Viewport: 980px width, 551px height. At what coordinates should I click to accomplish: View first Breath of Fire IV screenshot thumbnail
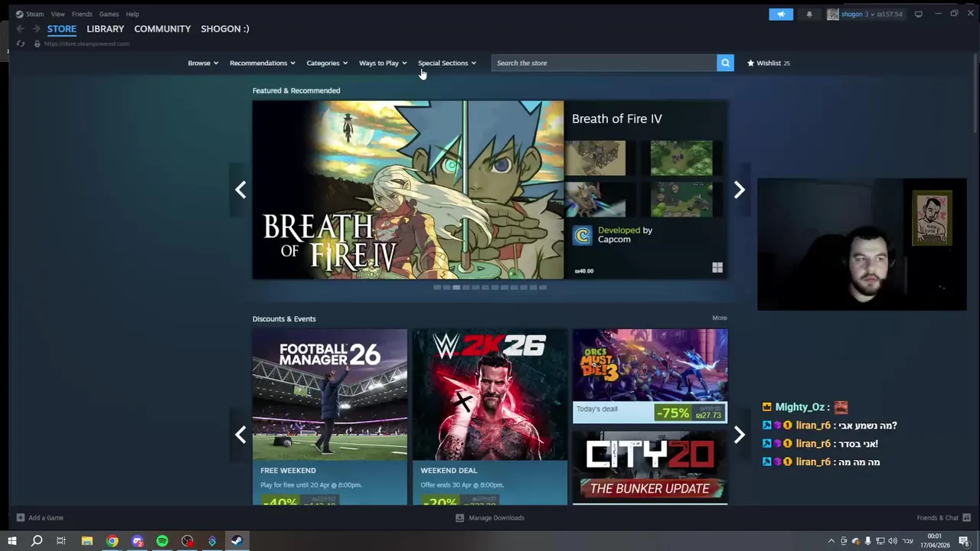click(x=596, y=158)
